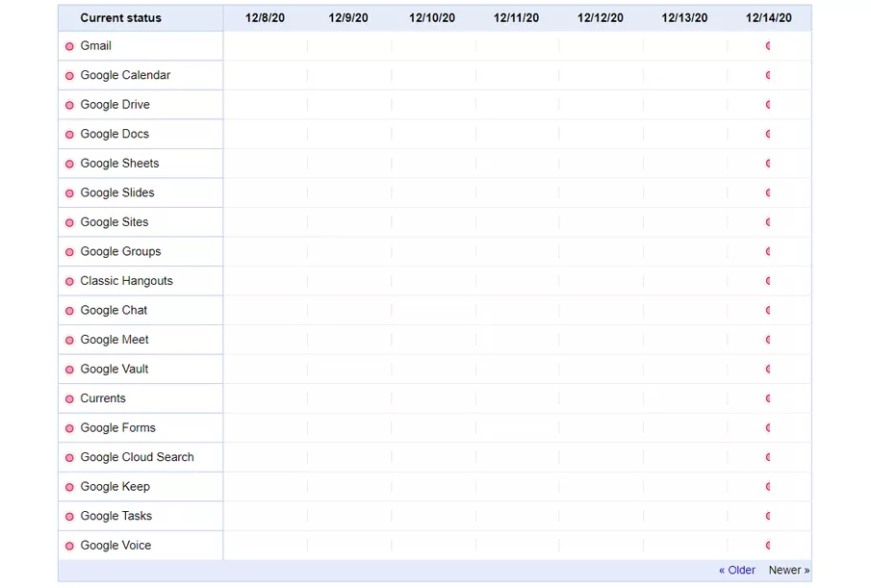The image size is (871, 588).
Task: Click the 12/11/20 date column header
Action: click(516, 18)
